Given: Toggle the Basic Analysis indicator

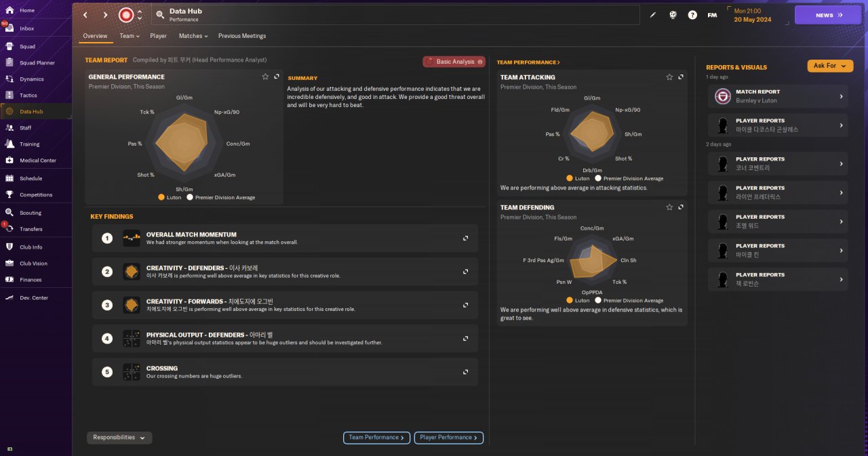Looking at the screenshot, I should pyautogui.click(x=454, y=62).
